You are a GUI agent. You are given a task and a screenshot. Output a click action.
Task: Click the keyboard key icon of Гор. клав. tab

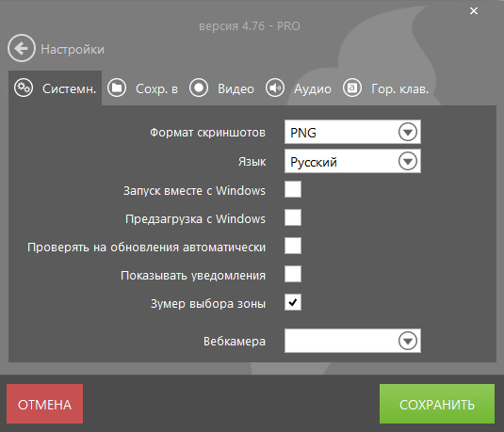352,88
